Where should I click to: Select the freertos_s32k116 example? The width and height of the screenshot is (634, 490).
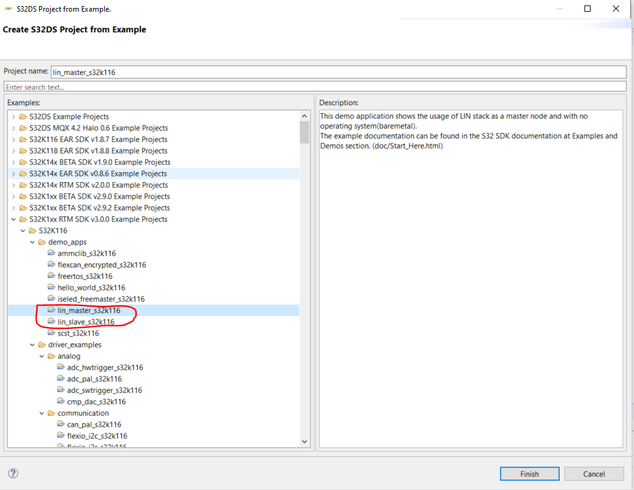[85, 276]
